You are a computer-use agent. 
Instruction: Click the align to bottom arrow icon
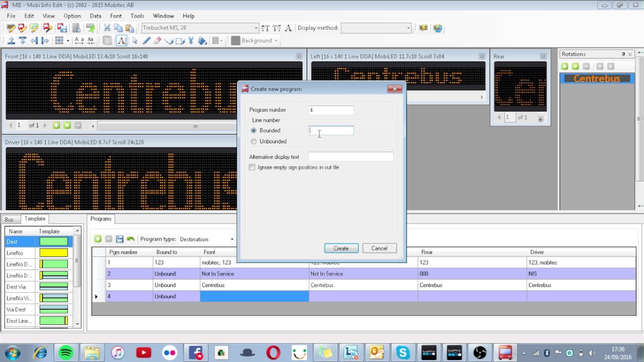tap(23, 41)
